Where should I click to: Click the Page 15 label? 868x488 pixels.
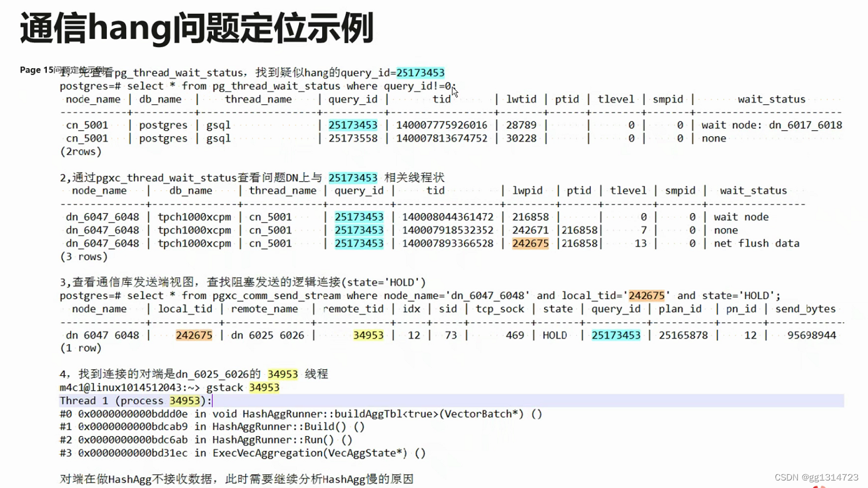pos(36,70)
